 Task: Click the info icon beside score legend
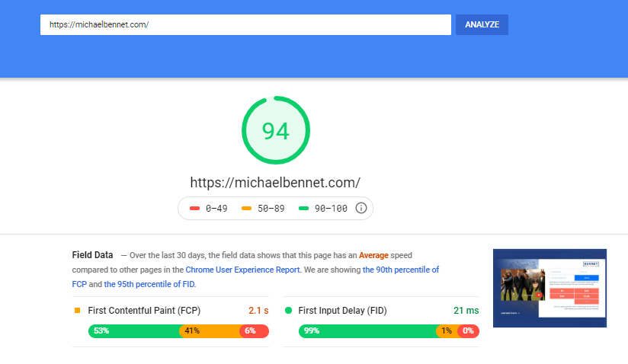coord(360,208)
